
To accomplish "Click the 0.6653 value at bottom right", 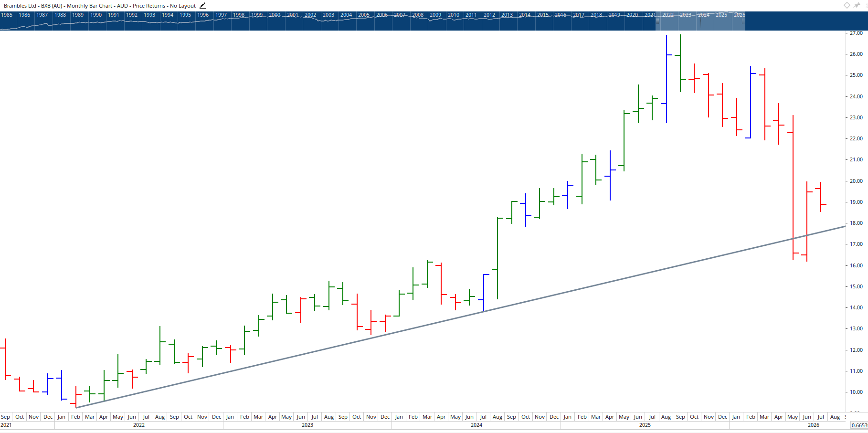I will point(859,425).
